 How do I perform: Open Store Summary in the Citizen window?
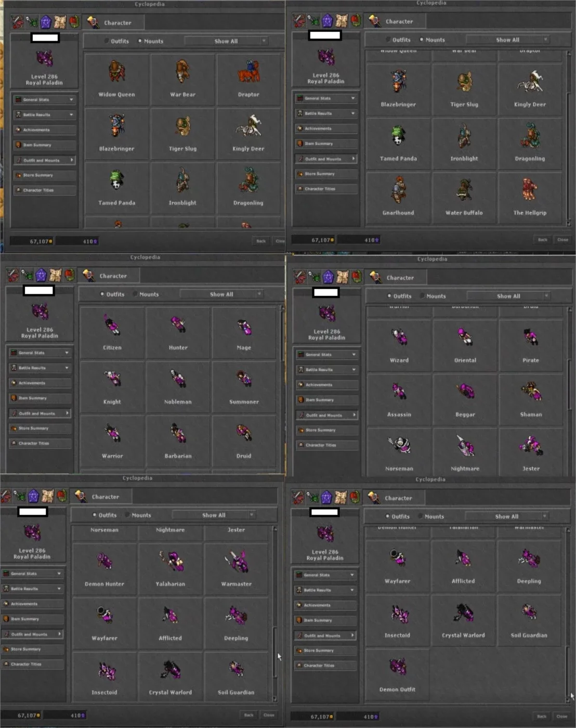40,428
